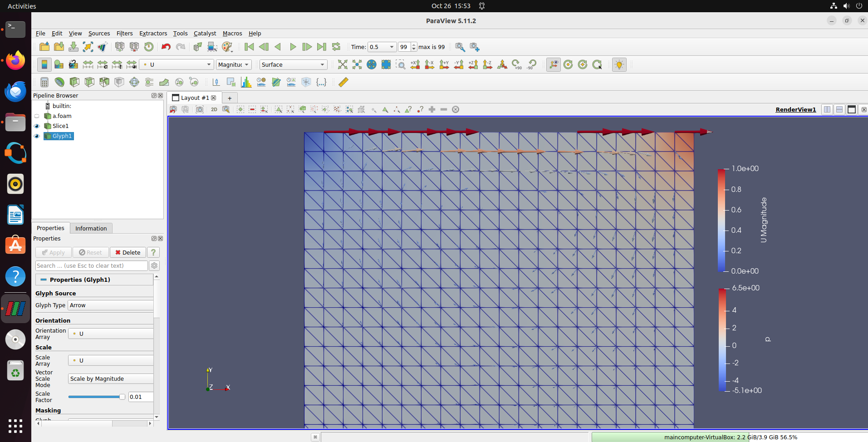Click Rescale to Data Range icon
The height and width of the screenshot is (442, 868).
click(88, 64)
